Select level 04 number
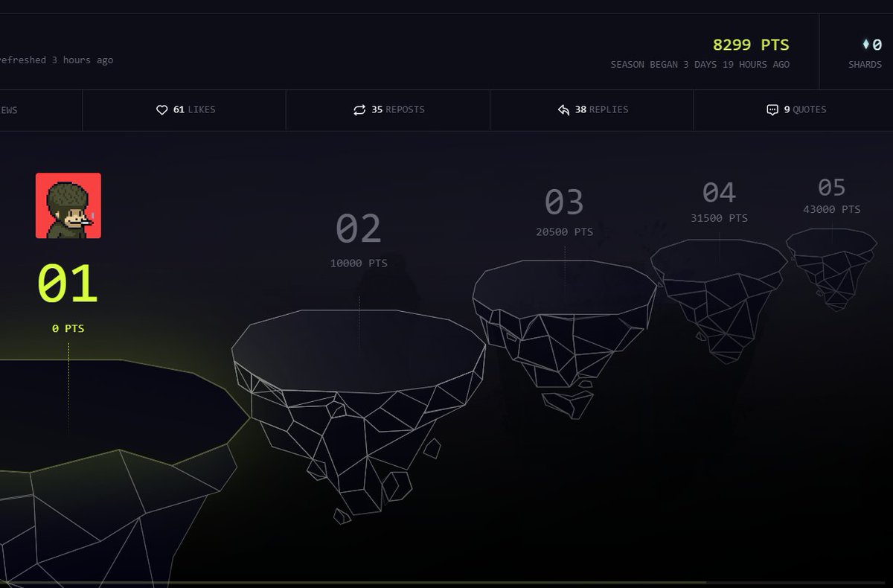The width and height of the screenshot is (893, 588). pyautogui.click(x=719, y=192)
